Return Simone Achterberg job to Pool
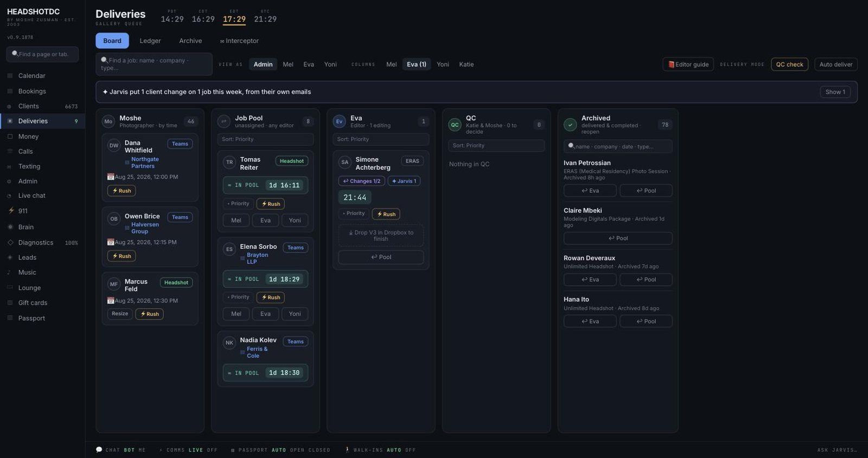The image size is (868, 458). tap(381, 257)
